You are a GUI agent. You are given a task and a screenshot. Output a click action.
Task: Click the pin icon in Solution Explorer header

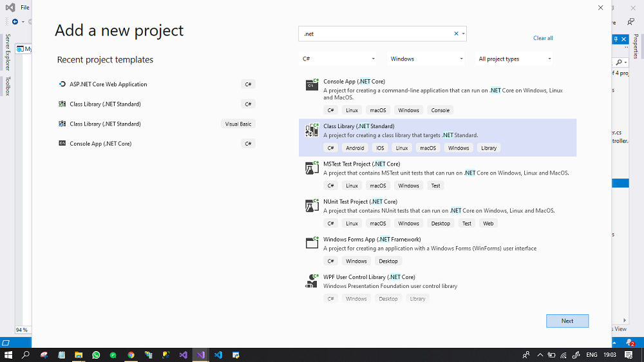(616, 39)
